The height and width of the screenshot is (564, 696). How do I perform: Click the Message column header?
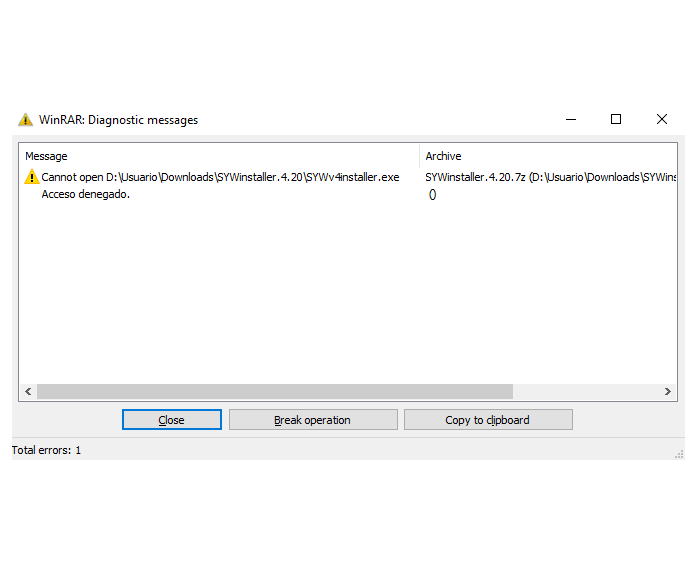click(x=220, y=156)
